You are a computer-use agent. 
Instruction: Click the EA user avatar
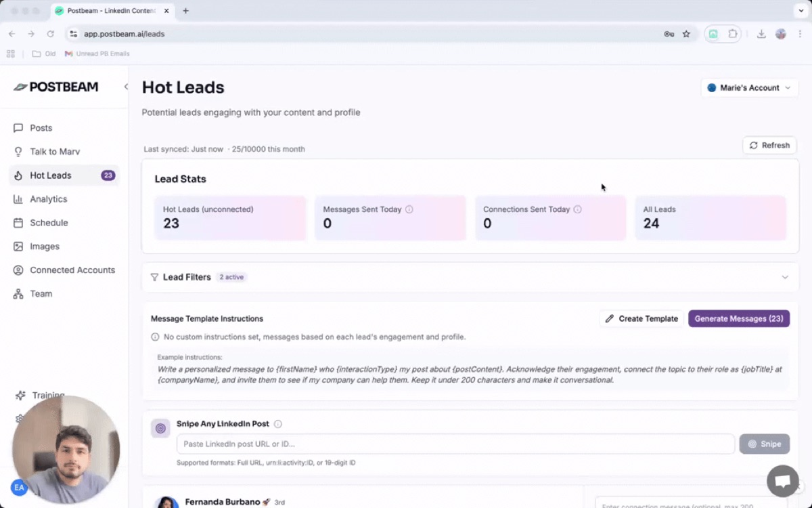pos(19,487)
